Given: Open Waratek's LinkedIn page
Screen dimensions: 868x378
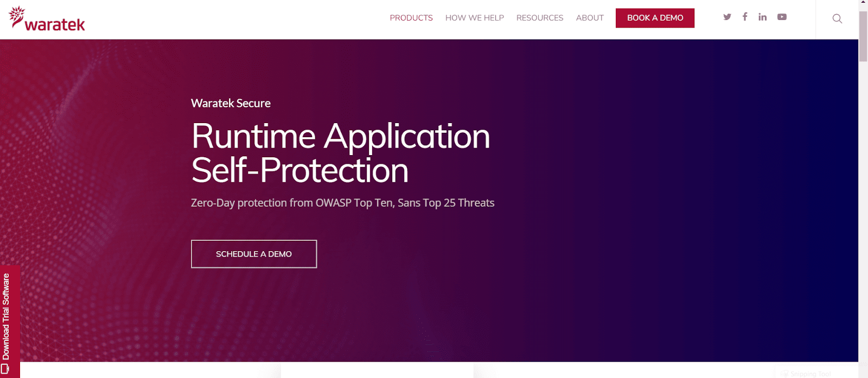Looking at the screenshot, I should pyautogui.click(x=763, y=17).
